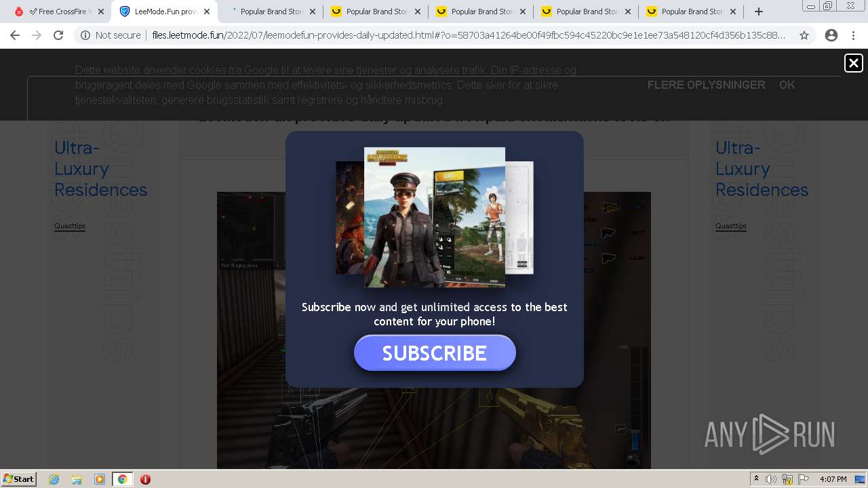Image resolution: width=868 pixels, height=488 pixels.
Task: Open the File Explorer folder taskbar icon
Action: 77,479
